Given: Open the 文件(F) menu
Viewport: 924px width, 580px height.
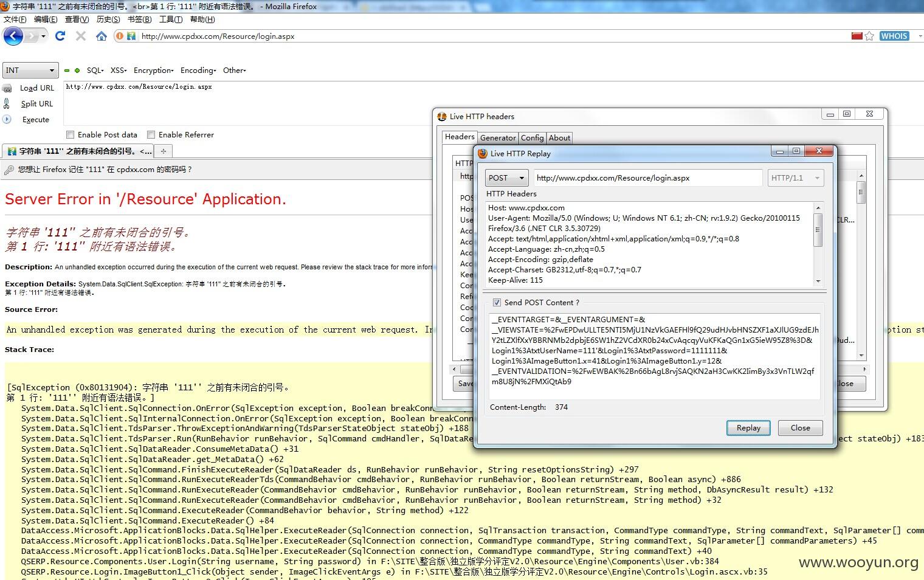Looking at the screenshot, I should (x=15, y=19).
